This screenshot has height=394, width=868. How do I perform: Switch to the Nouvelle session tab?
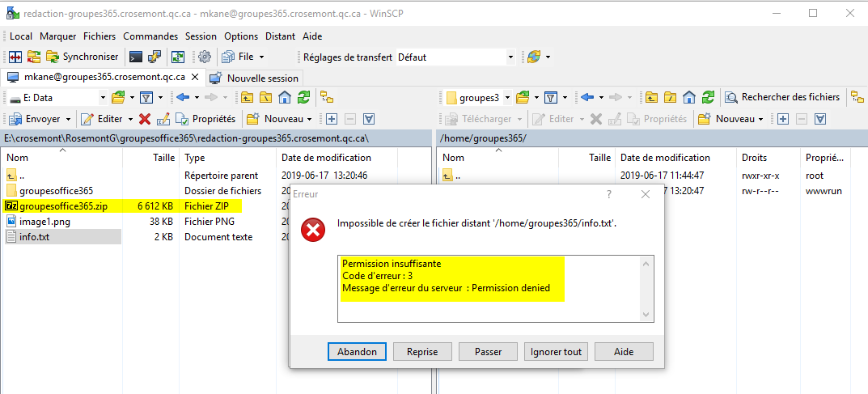254,78
